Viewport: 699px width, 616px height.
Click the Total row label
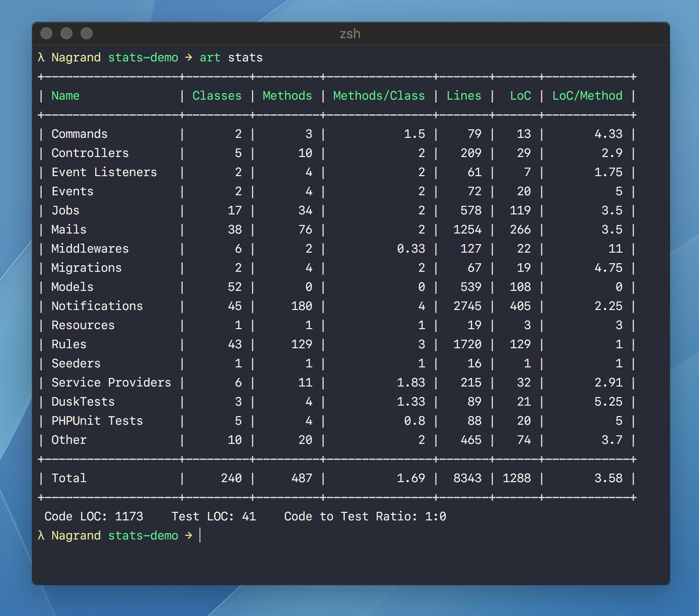[x=68, y=478]
